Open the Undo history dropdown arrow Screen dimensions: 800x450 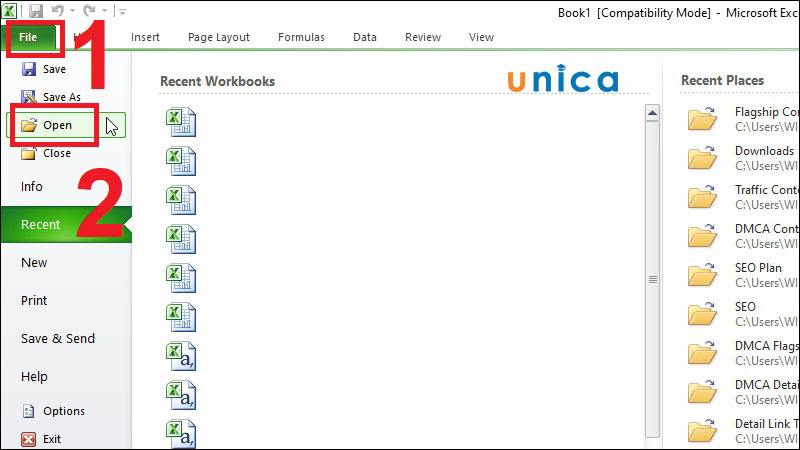coord(72,11)
